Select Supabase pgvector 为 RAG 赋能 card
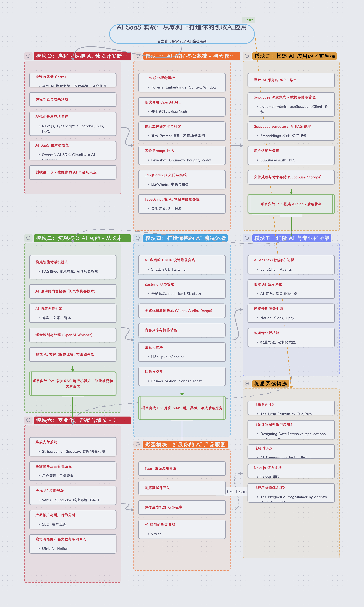 [x=291, y=131]
